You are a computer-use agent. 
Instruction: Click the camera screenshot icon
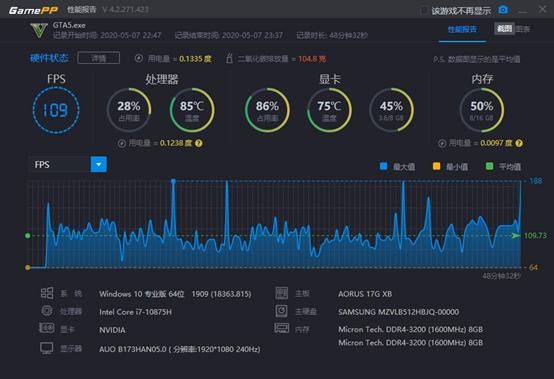pyautogui.click(x=503, y=10)
